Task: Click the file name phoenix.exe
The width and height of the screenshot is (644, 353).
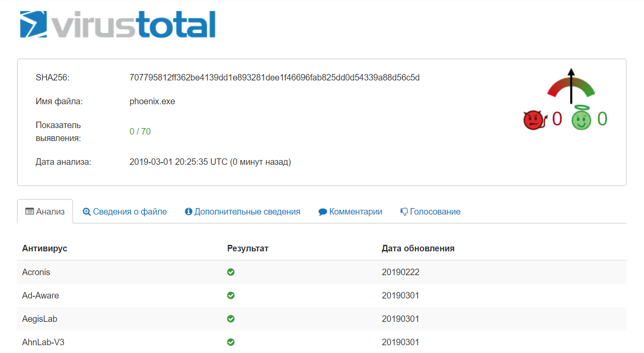Action: [152, 101]
